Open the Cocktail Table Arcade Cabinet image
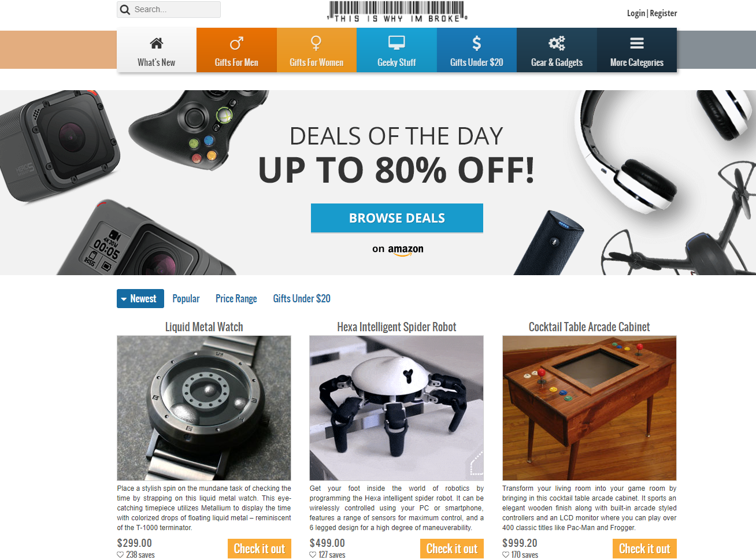Viewport: 756px width, 559px height. pyautogui.click(x=590, y=408)
